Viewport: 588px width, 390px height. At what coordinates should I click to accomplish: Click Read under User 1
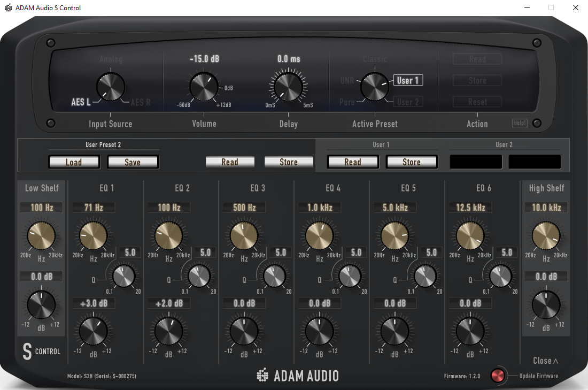click(353, 162)
